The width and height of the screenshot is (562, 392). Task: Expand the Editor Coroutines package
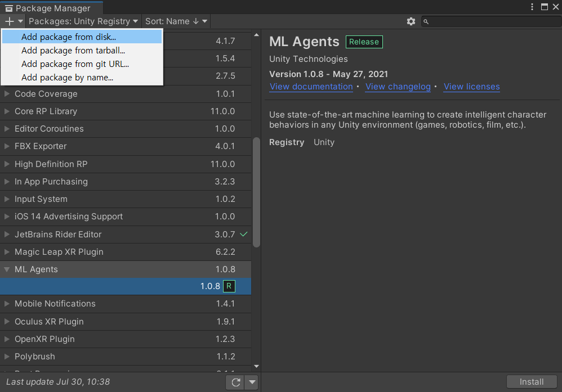pyautogui.click(x=7, y=129)
